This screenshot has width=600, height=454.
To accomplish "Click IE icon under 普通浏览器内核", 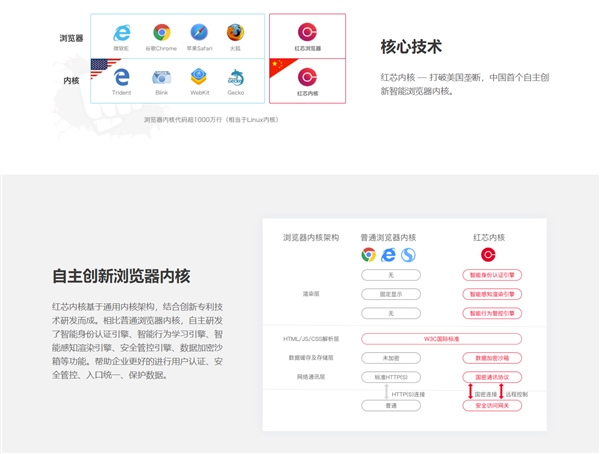I will tap(388, 255).
